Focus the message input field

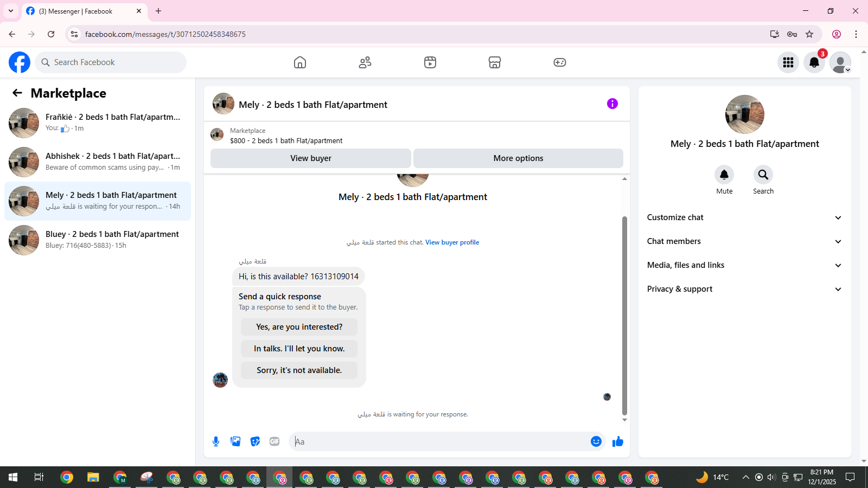point(441,441)
